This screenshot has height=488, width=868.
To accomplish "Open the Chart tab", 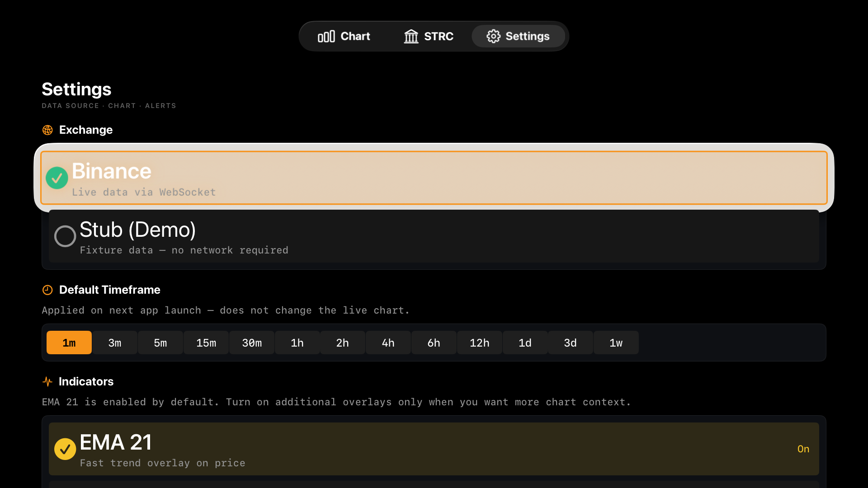I will (x=344, y=36).
